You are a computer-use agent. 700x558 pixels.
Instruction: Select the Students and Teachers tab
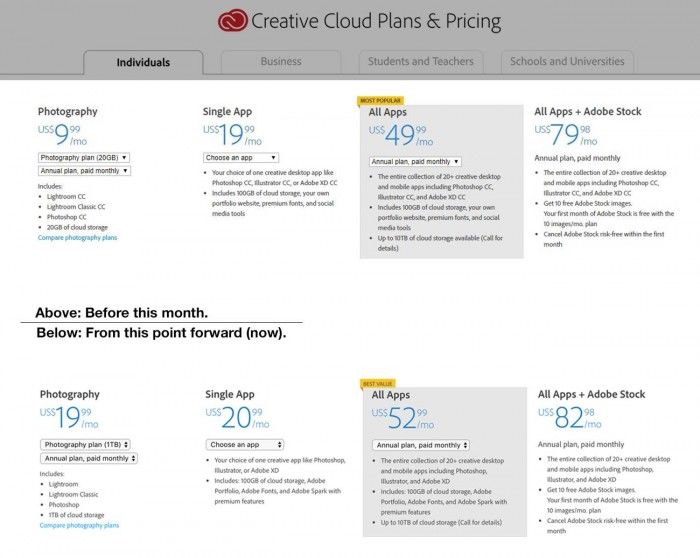pyautogui.click(x=420, y=61)
